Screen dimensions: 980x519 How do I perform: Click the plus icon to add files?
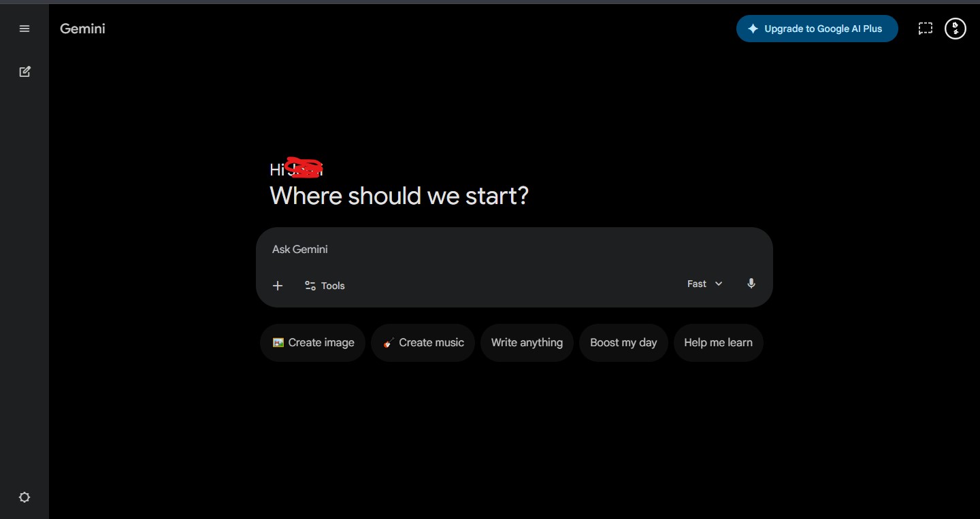tap(278, 286)
